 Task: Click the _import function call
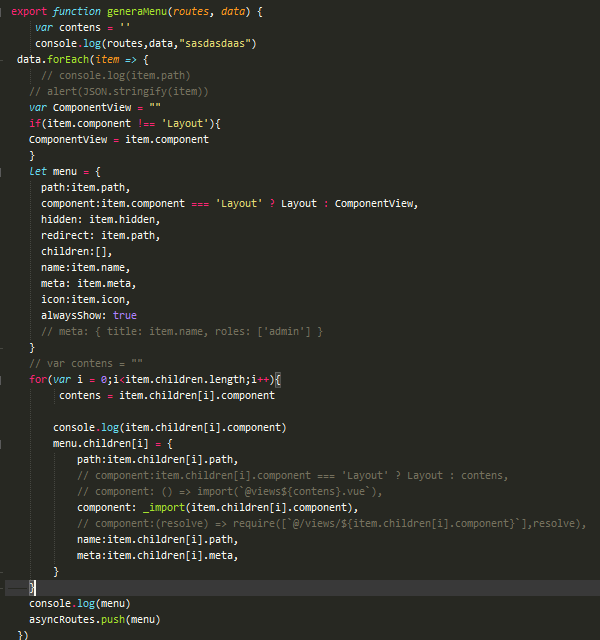click(164, 507)
